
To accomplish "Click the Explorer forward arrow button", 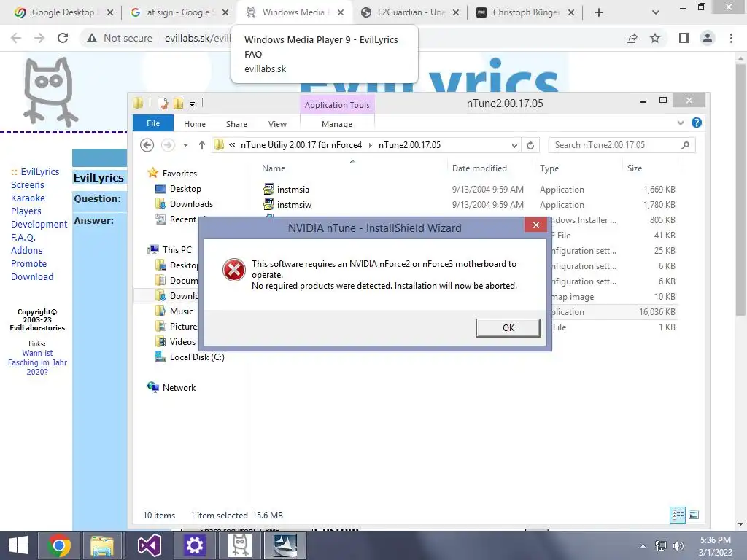I will tap(168, 145).
